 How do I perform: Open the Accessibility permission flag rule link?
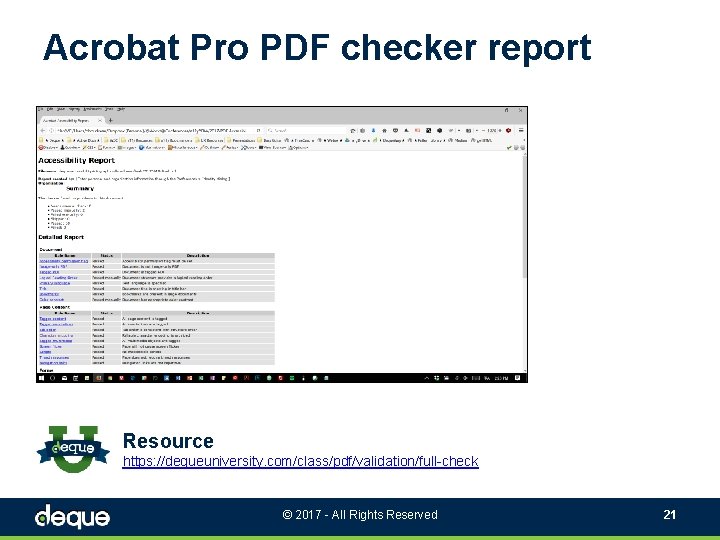tap(64, 261)
